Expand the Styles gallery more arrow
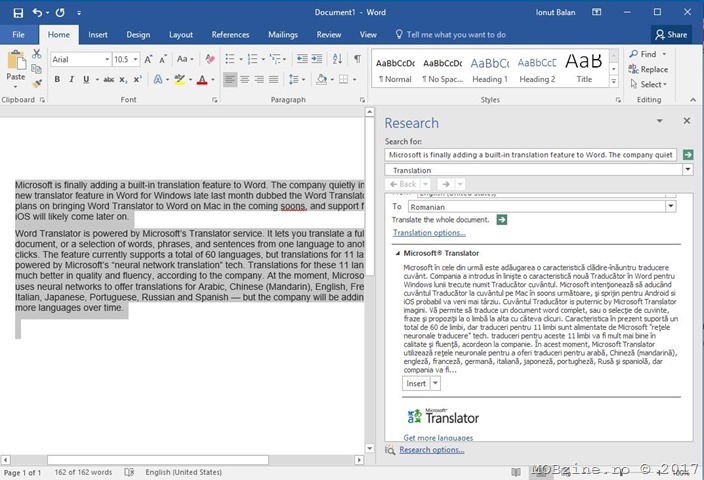This screenshot has height=480, width=704. (613, 81)
